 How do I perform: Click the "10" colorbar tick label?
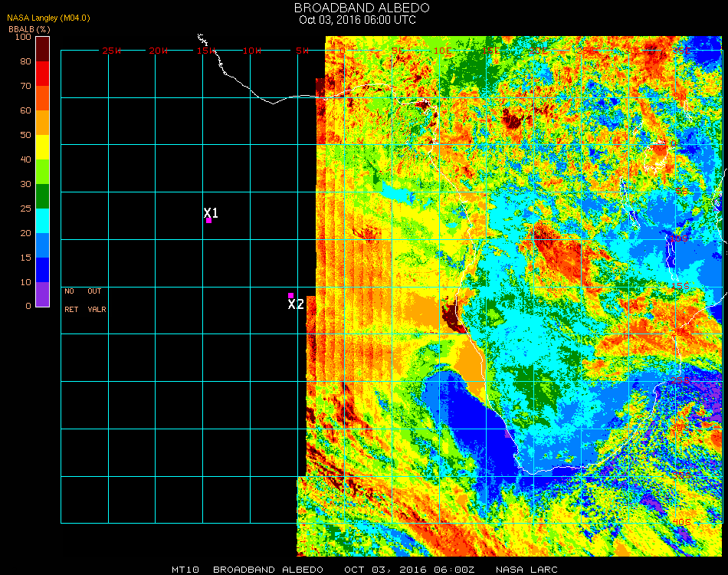tap(25, 282)
